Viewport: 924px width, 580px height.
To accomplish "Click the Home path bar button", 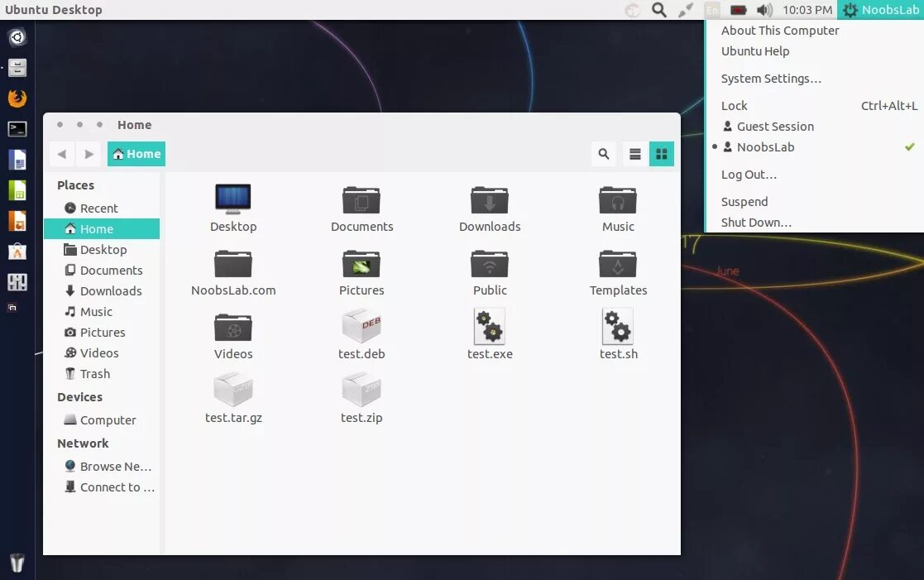I will point(136,154).
